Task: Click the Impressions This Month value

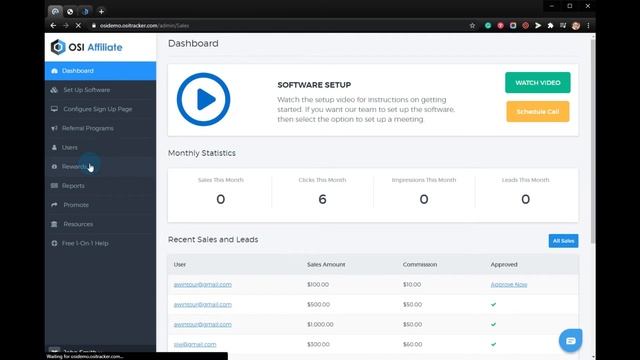Action: [424, 200]
